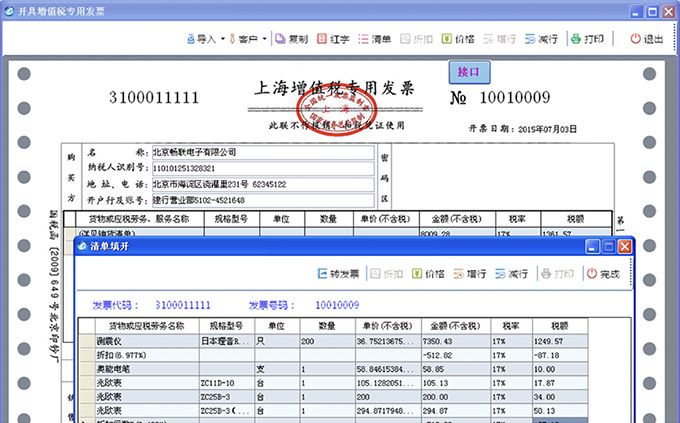Click the 地址、电话 address field

263,184
